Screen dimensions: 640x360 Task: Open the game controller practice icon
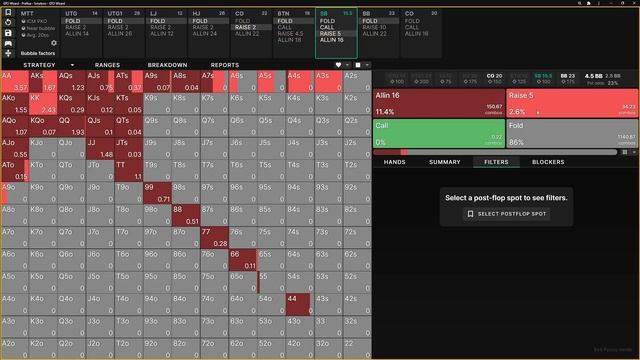(8, 43)
